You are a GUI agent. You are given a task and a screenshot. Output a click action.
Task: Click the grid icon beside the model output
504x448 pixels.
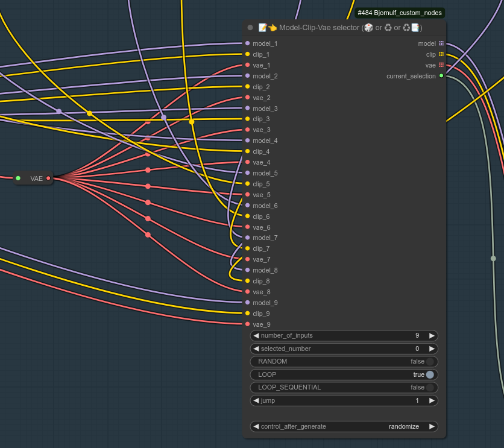[441, 43]
